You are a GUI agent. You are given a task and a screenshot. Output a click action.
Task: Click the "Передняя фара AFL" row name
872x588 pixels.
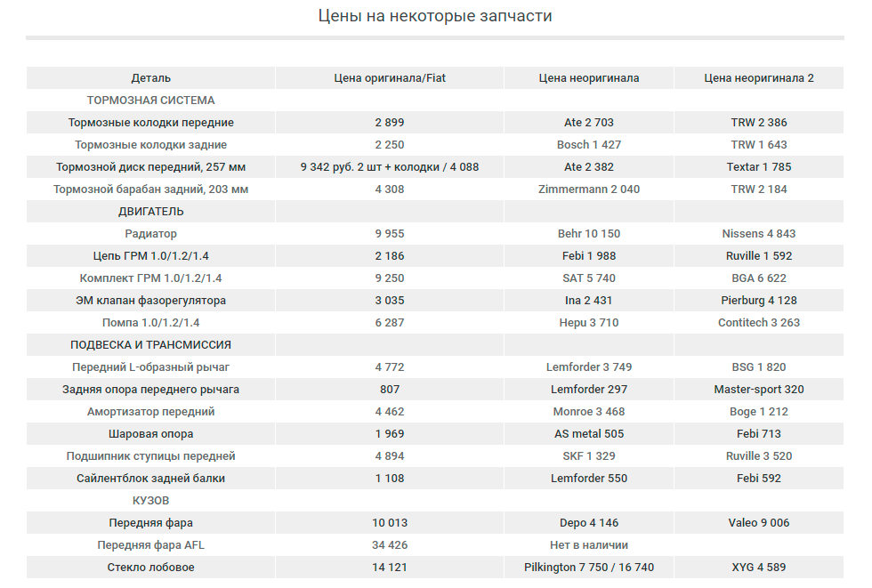coord(150,545)
